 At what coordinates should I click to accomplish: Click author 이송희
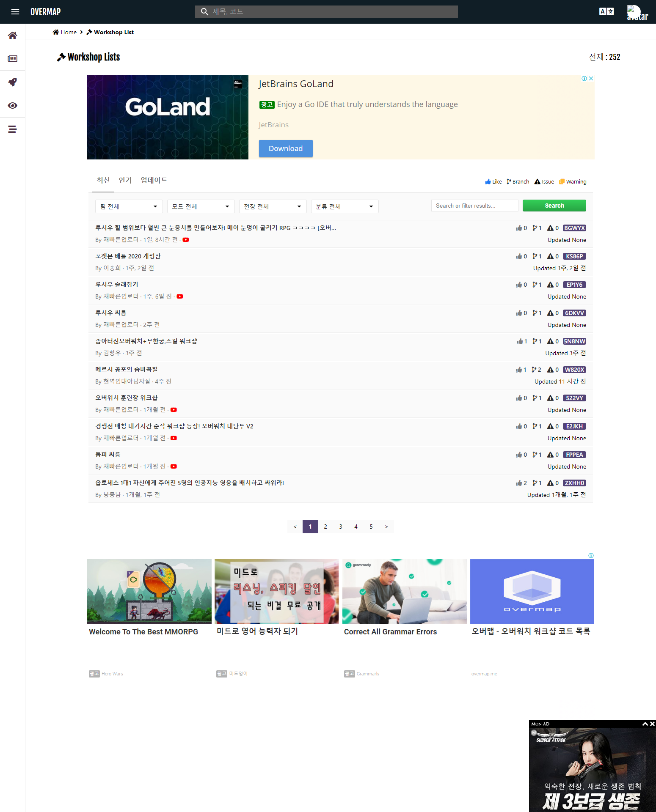pyautogui.click(x=112, y=268)
